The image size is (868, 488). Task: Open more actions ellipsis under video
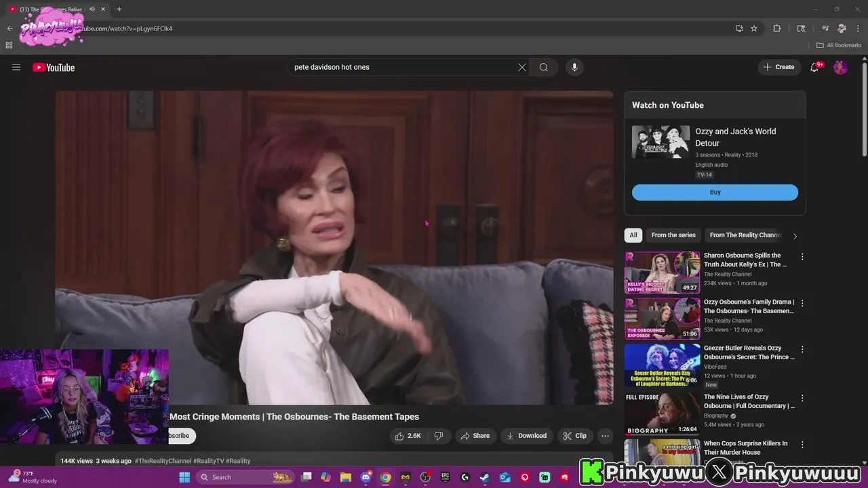point(605,436)
